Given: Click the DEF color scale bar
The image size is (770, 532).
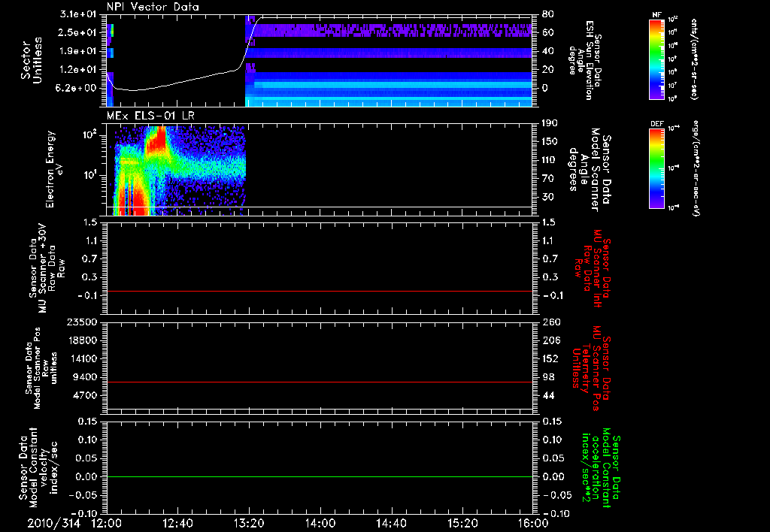Looking at the screenshot, I should [656, 168].
